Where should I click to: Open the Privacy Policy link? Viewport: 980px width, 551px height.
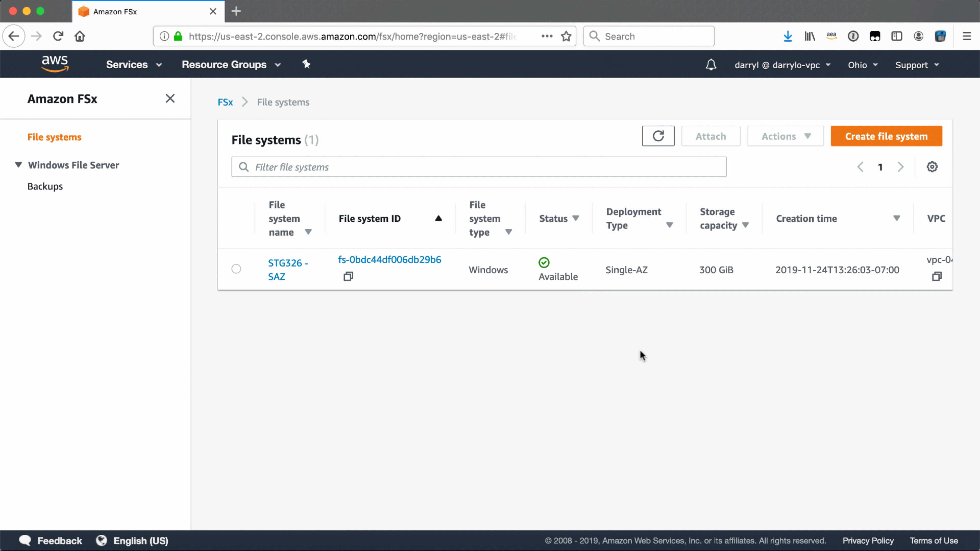[x=868, y=541]
